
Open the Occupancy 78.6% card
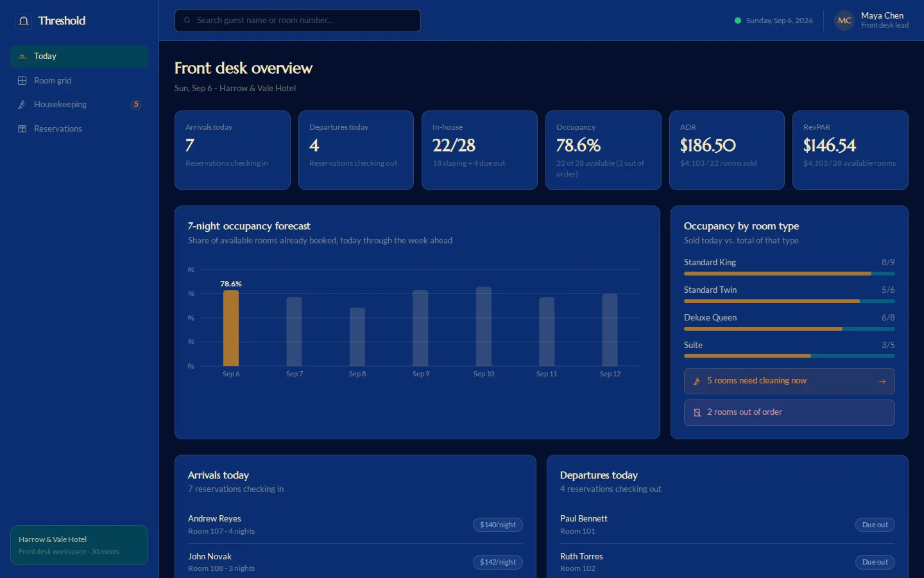(603, 150)
